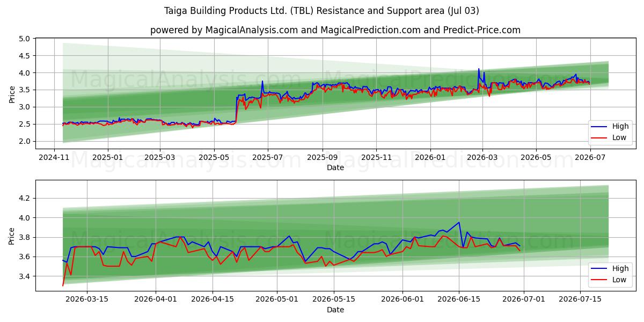644x322 pixels.
Task: Click the '2025-05' date tick label
Action: click(x=214, y=157)
